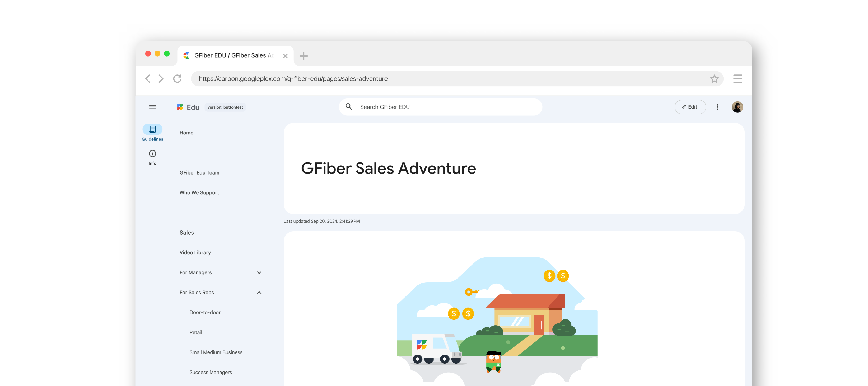Expand the For Managers section
The image size is (868, 386).
[x=259, y=272]
